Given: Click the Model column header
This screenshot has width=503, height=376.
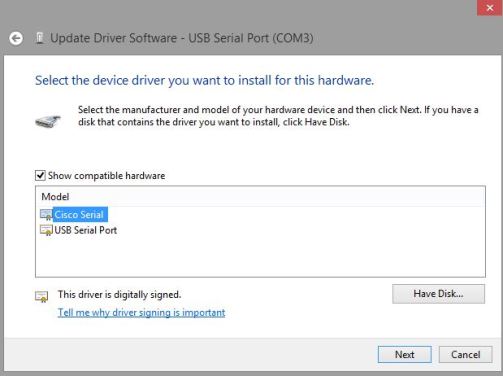Looking at the screenshot, I should 55,197.
